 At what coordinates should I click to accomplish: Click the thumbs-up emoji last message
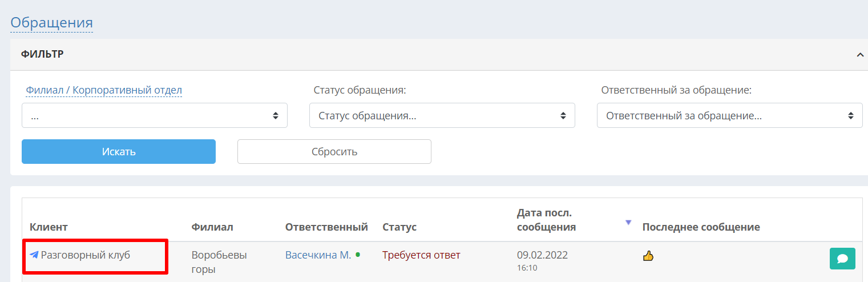[648, 256]
